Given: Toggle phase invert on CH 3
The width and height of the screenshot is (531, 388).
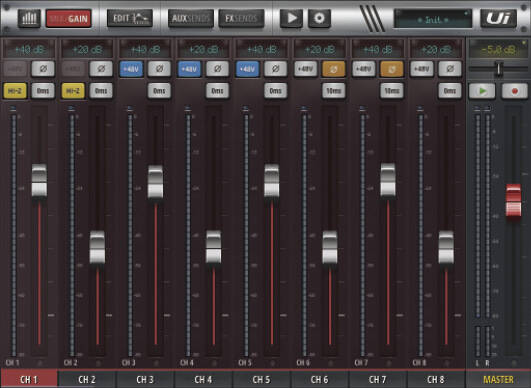Looking at the screenshot, I should click(159, 69).
